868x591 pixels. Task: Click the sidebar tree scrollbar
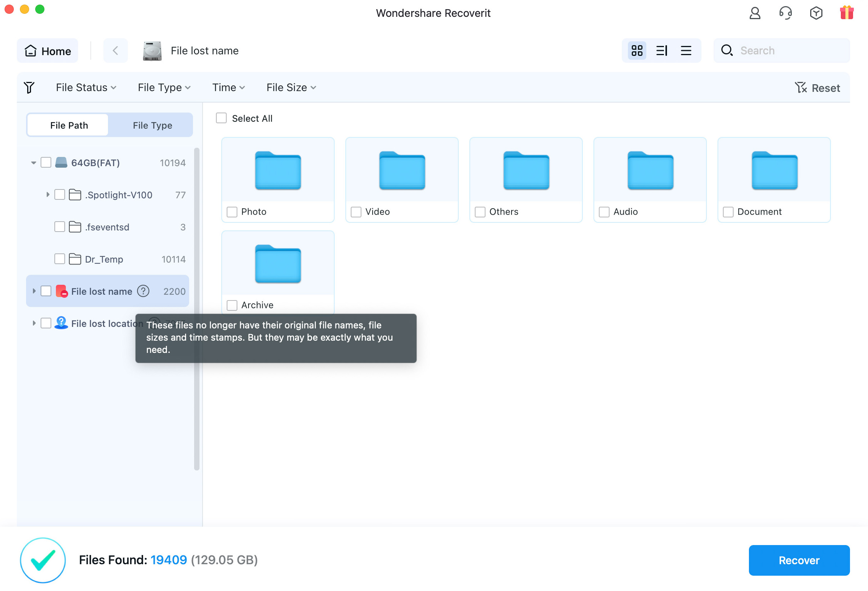tap(197, 309)
